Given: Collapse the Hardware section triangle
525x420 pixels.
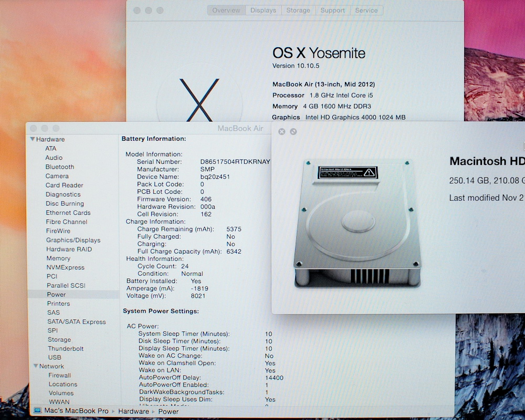Looking at the screenshot, I should [33, 139].
